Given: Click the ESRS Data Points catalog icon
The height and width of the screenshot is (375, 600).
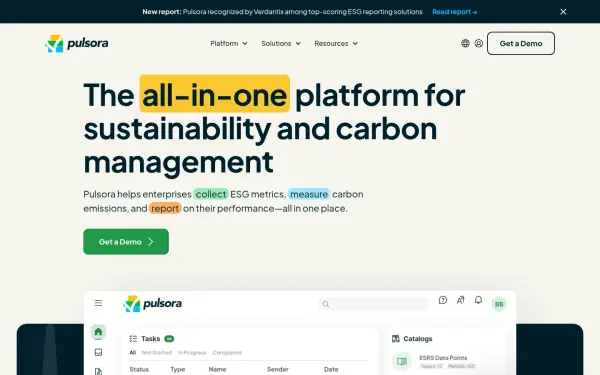Looking at the screenshot, I should (402, 361).
